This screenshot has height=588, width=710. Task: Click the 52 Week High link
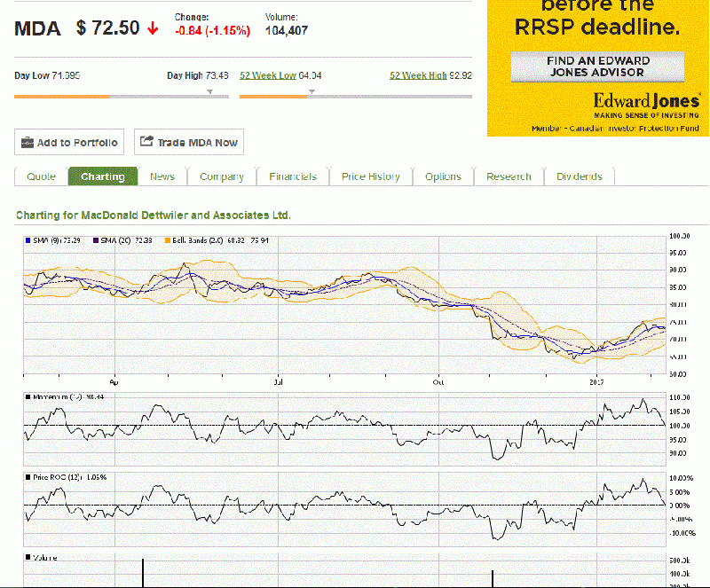click(x=418, y=75)
